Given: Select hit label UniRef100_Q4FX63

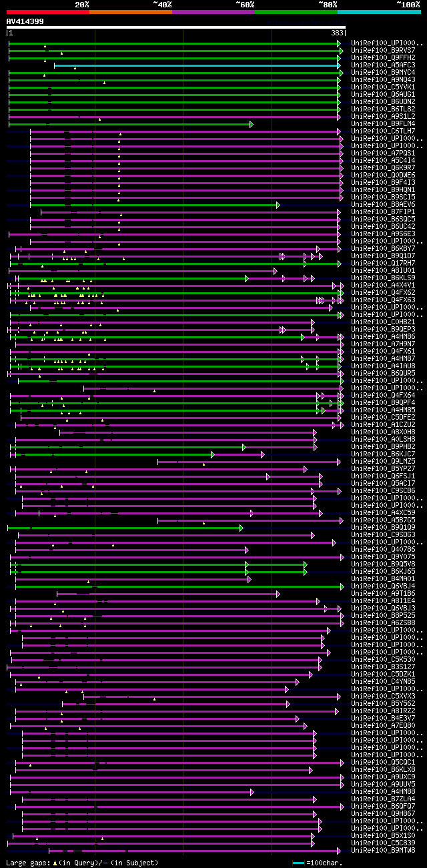Looking at the screenshot, I should pos(383,300).
